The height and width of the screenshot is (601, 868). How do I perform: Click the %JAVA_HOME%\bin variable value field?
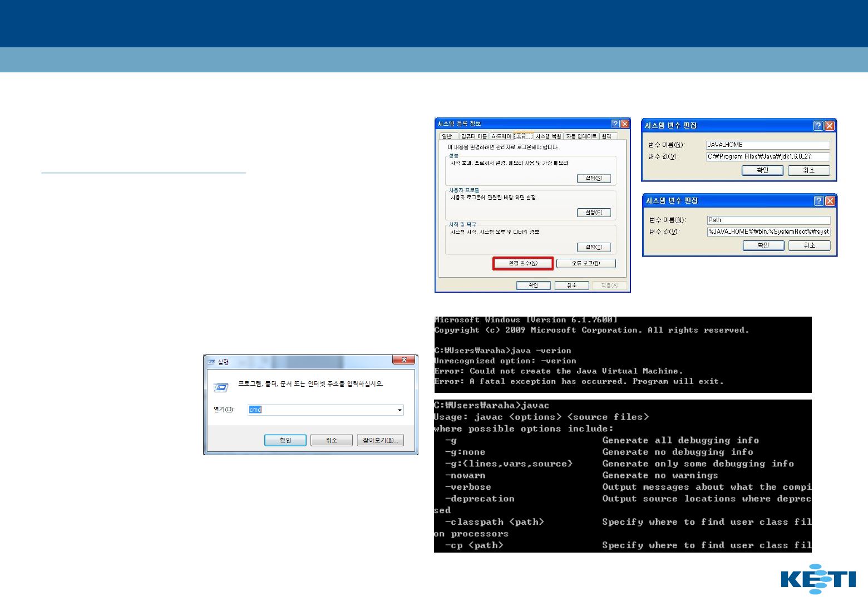click(x=769, y=231)
